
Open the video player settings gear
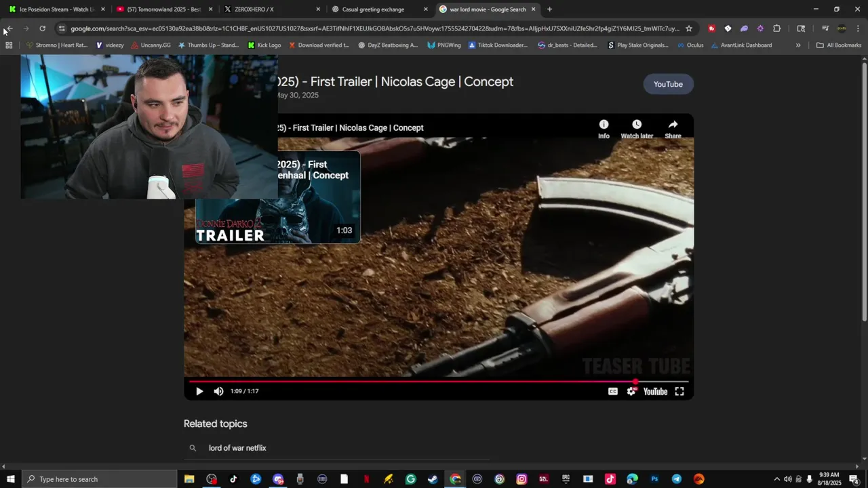632,391
